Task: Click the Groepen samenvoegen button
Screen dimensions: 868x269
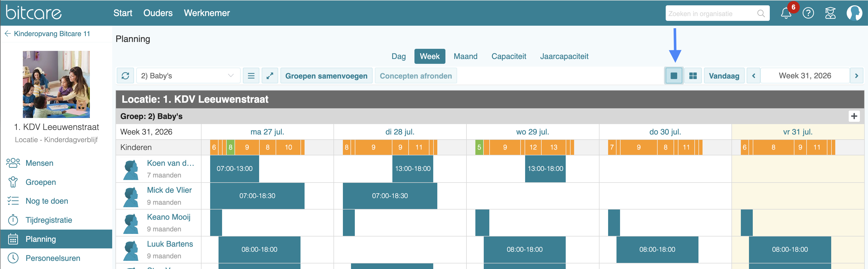Action: point(326,76)
